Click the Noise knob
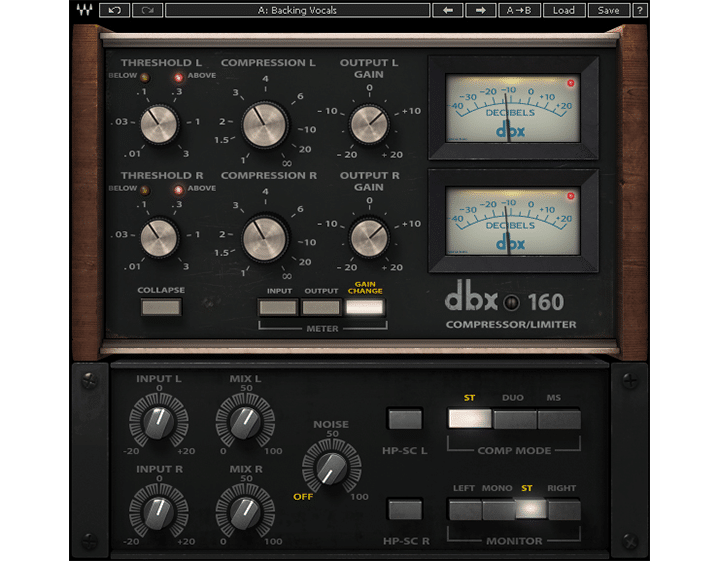The width and height of the screenshot is (720, 561). tap(332, 468)
